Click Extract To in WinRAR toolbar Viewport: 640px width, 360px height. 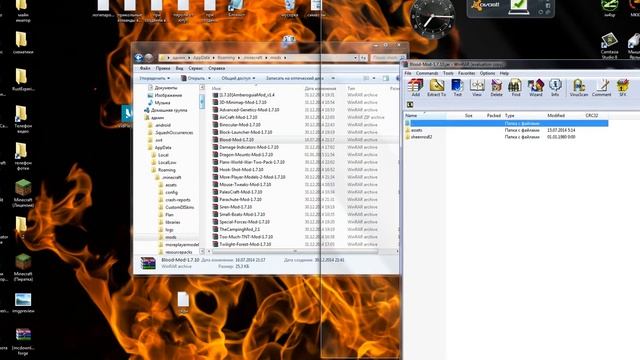point(436,88)
